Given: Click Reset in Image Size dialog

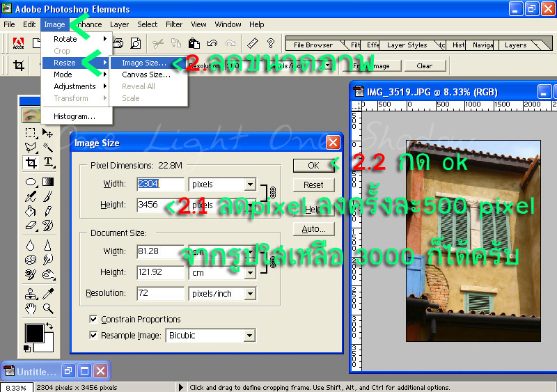Looking at the screenshot, I should [x=314, y=185].
